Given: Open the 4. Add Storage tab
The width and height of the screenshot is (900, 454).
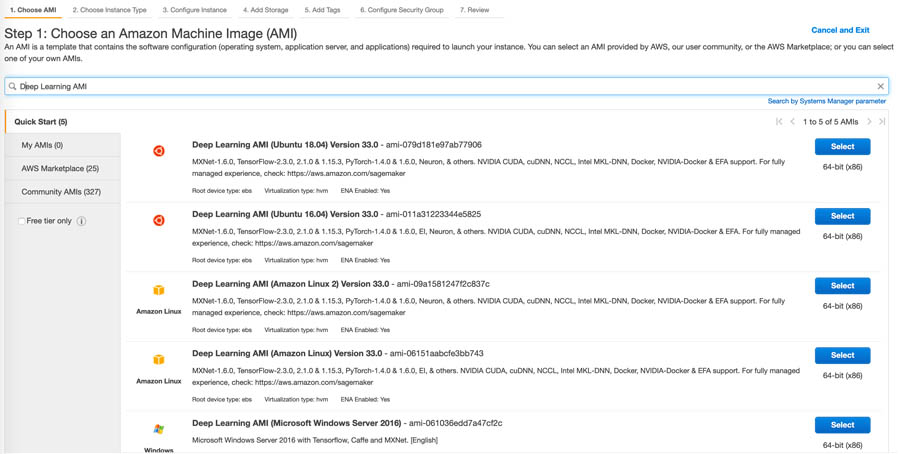Looking at the screenshot, I should click(x=265, y=10).
